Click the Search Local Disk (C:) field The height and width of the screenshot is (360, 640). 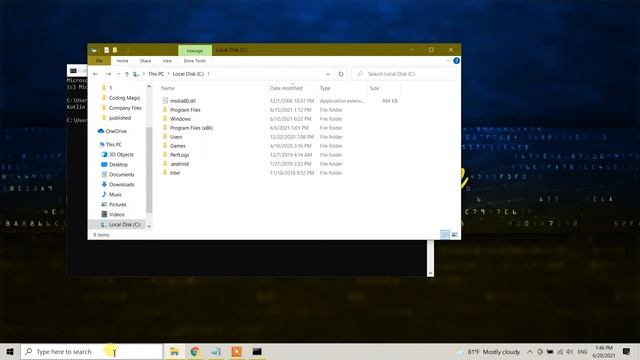404,74
